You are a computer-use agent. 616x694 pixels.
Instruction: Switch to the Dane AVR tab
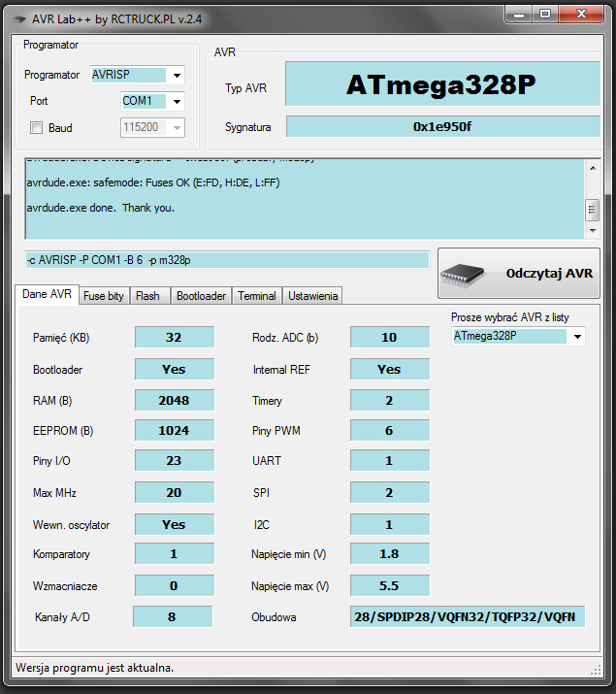tap(47, 294)
